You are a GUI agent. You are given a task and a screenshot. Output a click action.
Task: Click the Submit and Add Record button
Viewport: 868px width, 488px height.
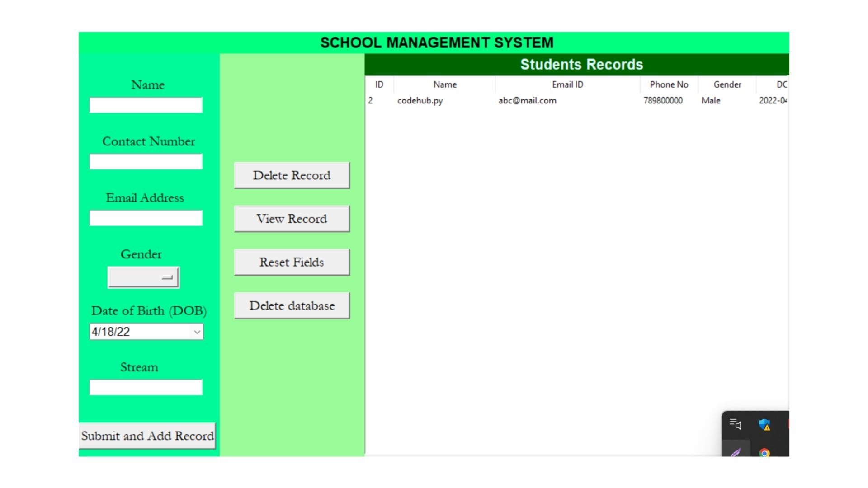point(147,436)
